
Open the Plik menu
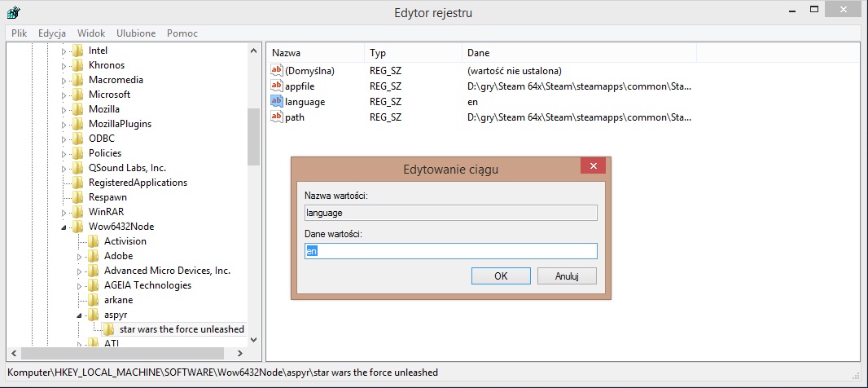tap(19, 33)
